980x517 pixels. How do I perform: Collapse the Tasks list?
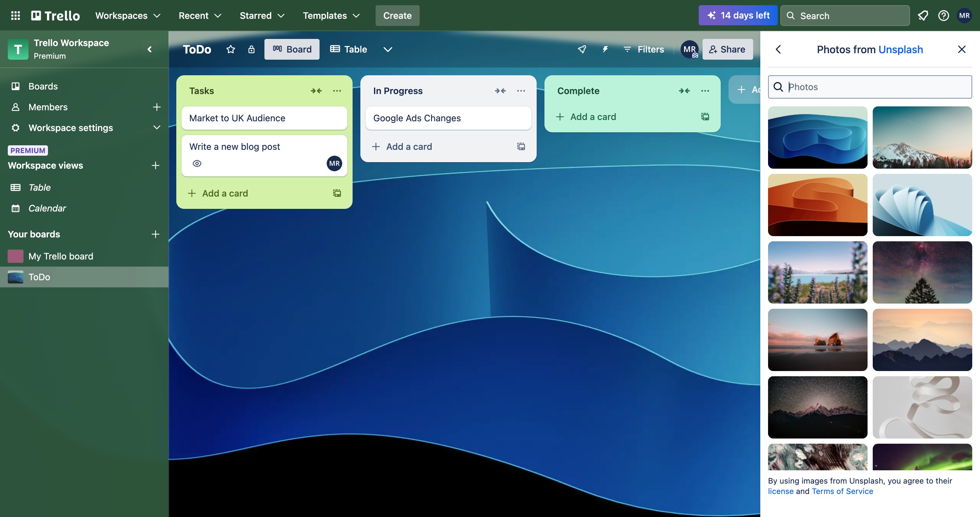tap(316, 90)
